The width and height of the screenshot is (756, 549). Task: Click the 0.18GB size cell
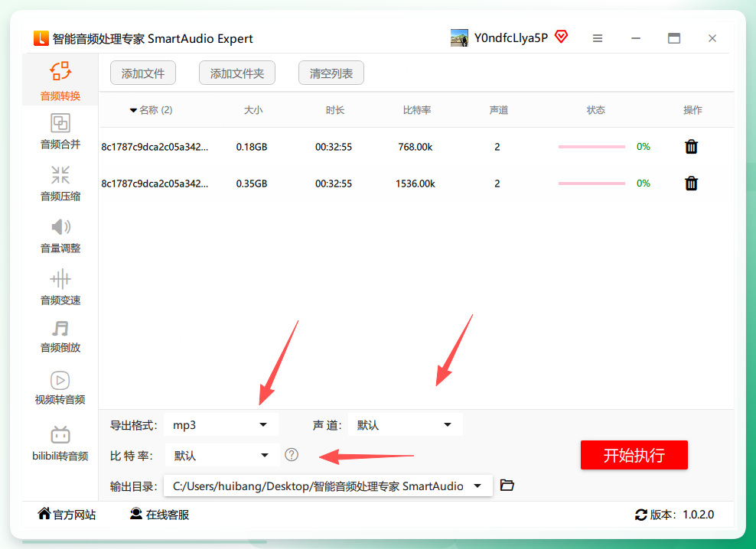coord(251,147)
